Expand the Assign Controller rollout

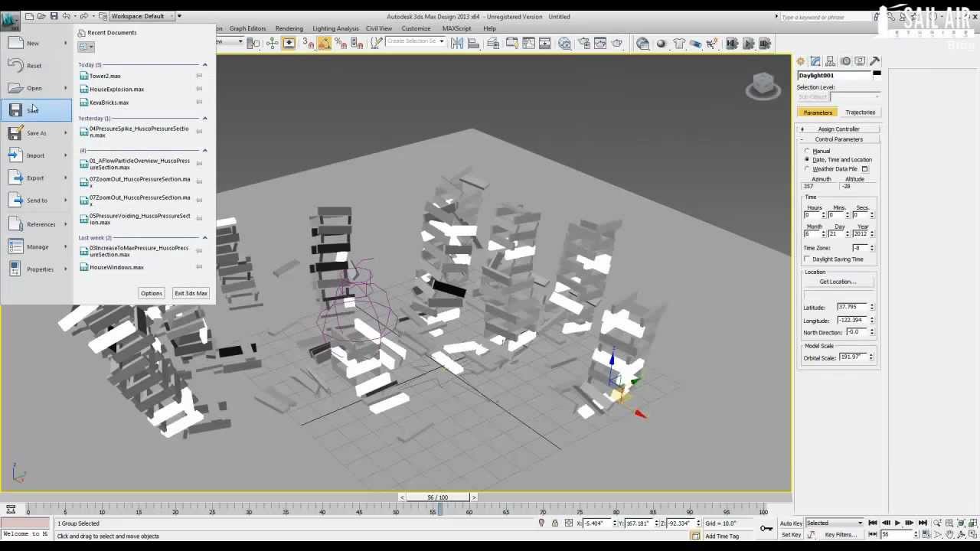(x=838, y=129)
